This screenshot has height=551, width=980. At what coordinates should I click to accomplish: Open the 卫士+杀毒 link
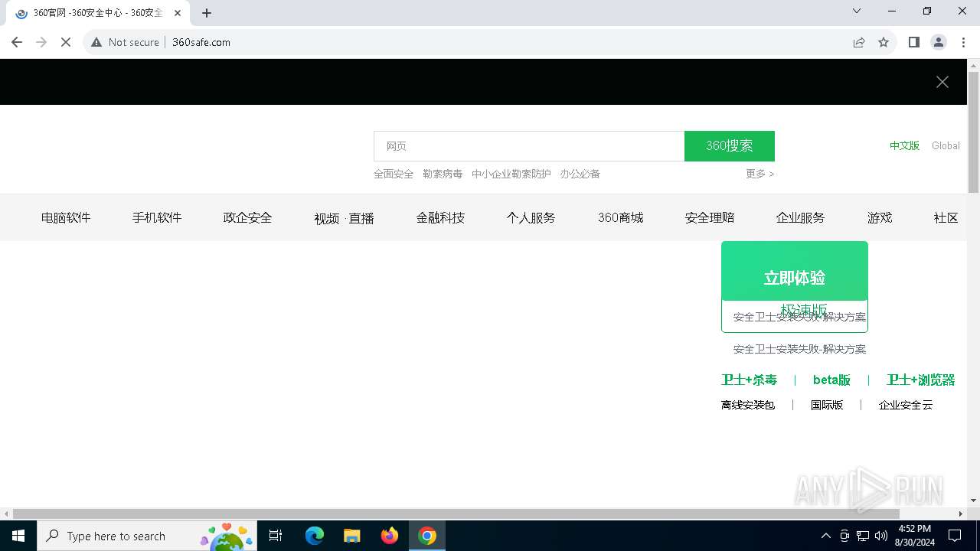point(749,380)
